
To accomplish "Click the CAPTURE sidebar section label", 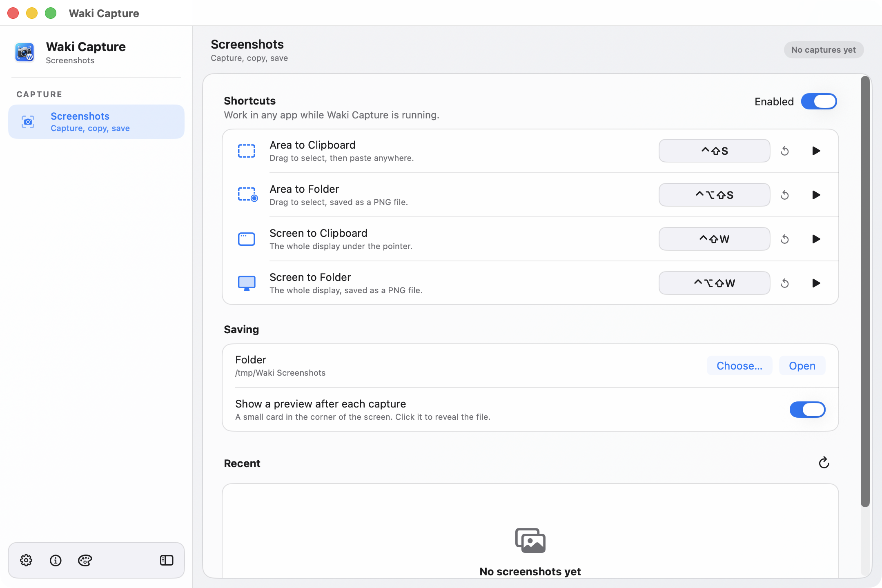I will click(x=39, y=94).
